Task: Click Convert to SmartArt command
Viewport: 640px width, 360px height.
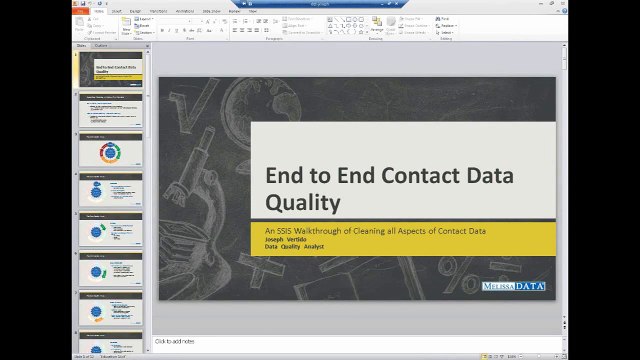Action: 302,33
